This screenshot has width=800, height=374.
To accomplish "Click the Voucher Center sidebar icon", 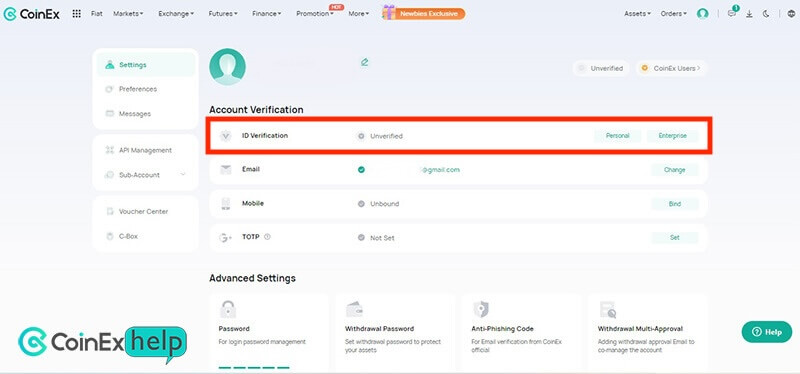I will coord(109,211).
